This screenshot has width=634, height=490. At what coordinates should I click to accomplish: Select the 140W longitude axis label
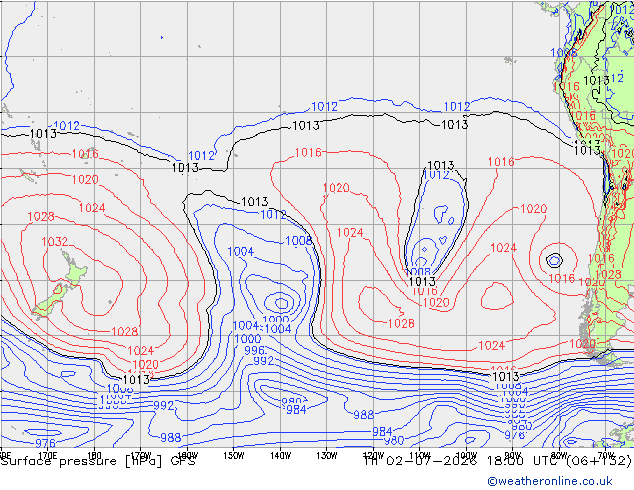pos(280,456)
